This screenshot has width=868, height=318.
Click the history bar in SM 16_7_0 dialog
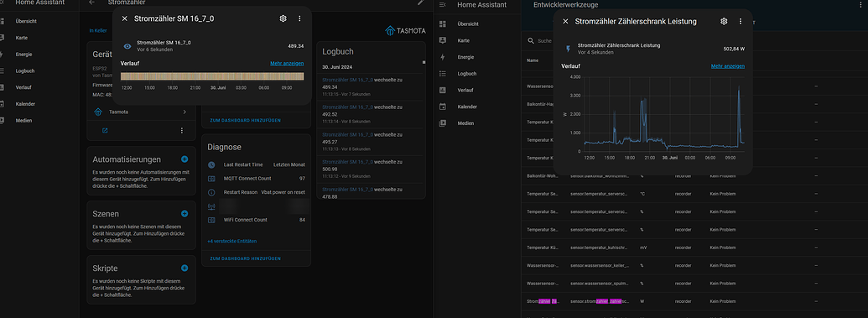[x=212, y=76]
